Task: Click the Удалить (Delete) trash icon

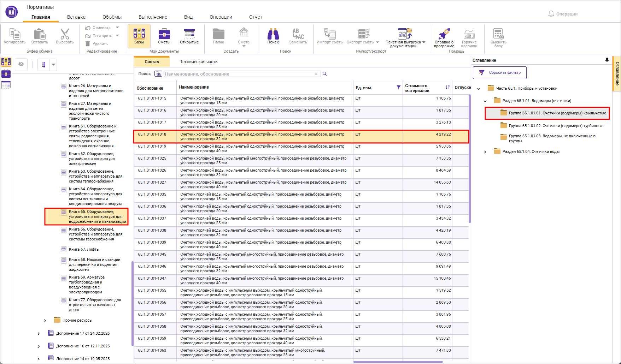Action: click(x=88, y=44)
